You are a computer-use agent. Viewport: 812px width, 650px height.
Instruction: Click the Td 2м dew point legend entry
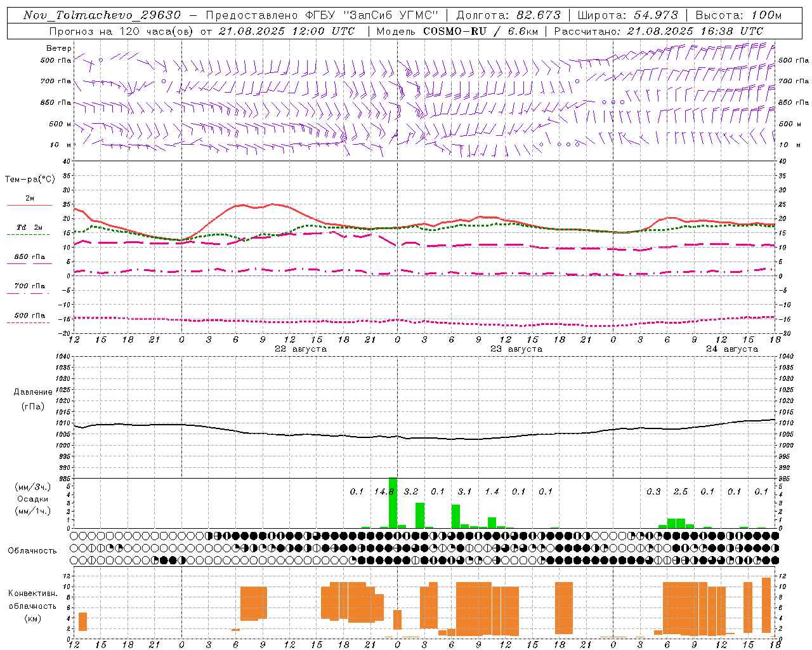(x=29, y=227)
